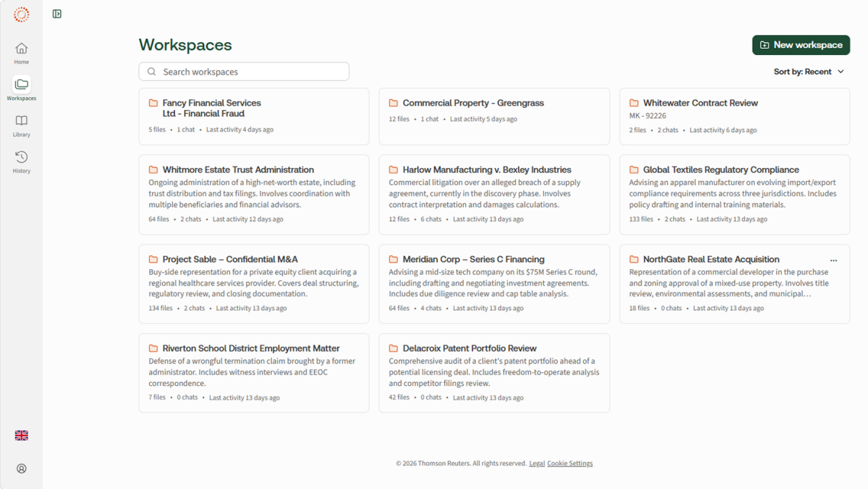
Task: Click the orange app logo icon
Action: coord(22,14)
